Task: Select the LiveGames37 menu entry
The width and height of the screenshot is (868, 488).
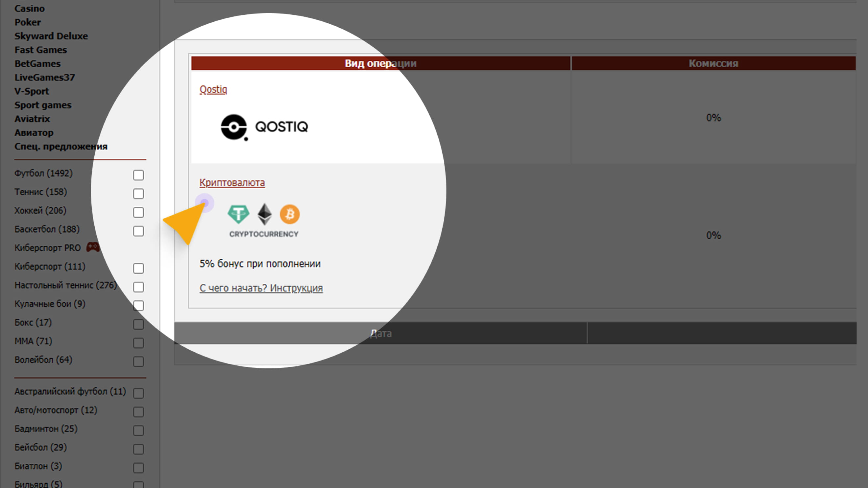Action: (44, 78)
